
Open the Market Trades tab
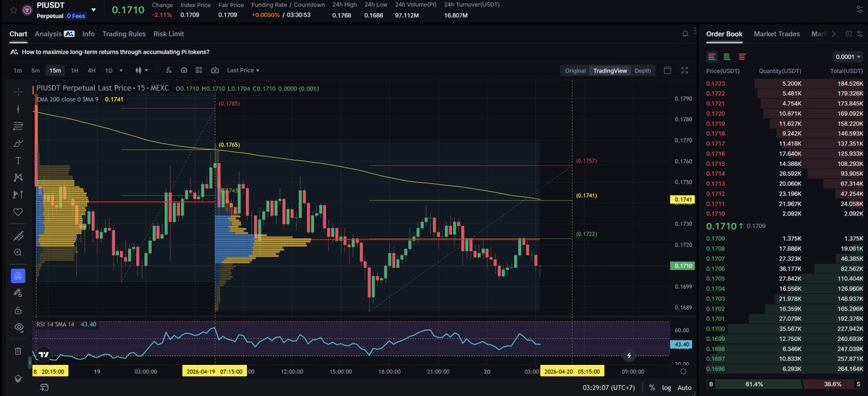(777, 34)
